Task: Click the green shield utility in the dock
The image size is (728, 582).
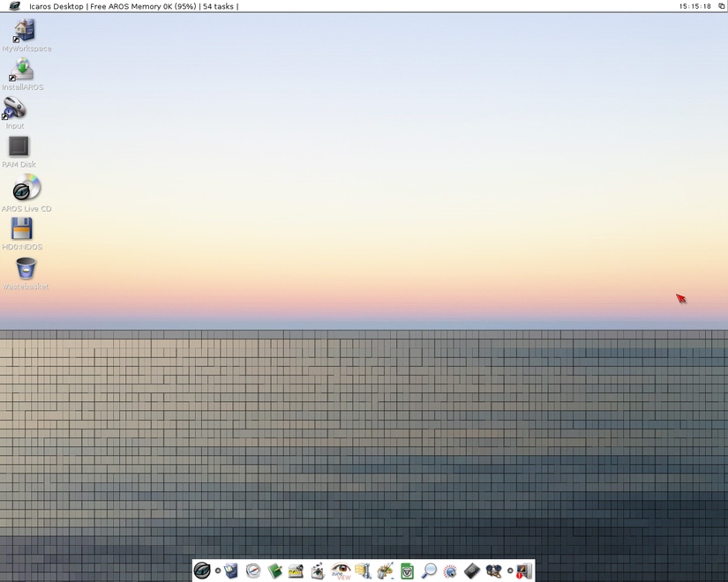Action: [406, 571]
